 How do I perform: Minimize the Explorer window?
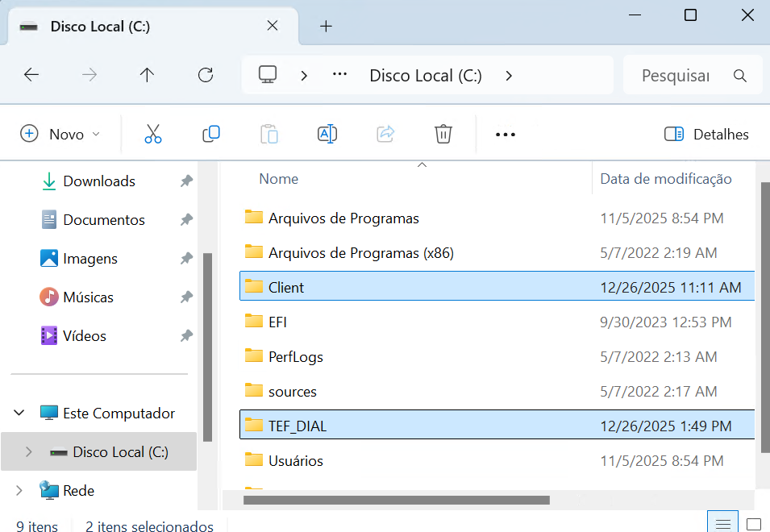[635, 15]
